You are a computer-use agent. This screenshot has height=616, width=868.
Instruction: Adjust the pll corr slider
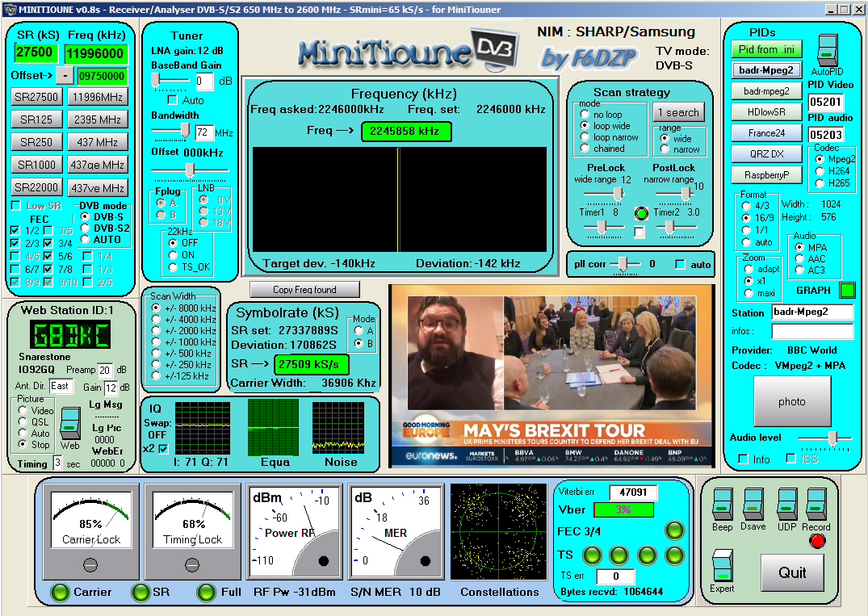(625, 265)
